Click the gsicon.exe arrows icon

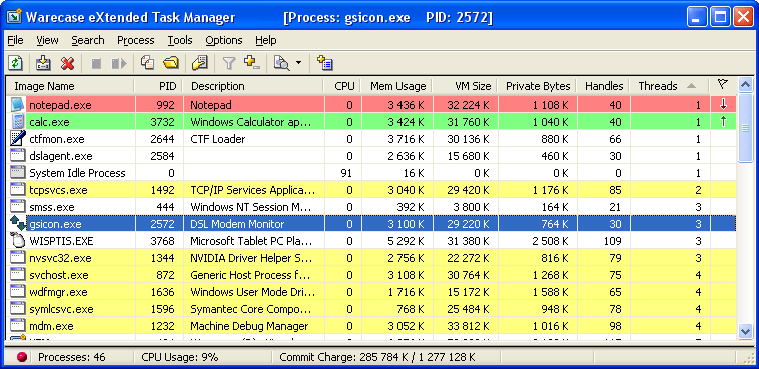click(x=17, y=224)
